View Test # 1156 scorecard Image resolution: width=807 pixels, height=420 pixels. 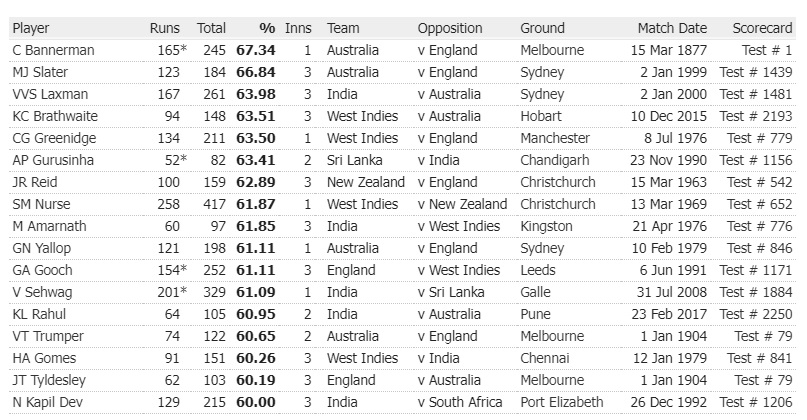(755, 160)
